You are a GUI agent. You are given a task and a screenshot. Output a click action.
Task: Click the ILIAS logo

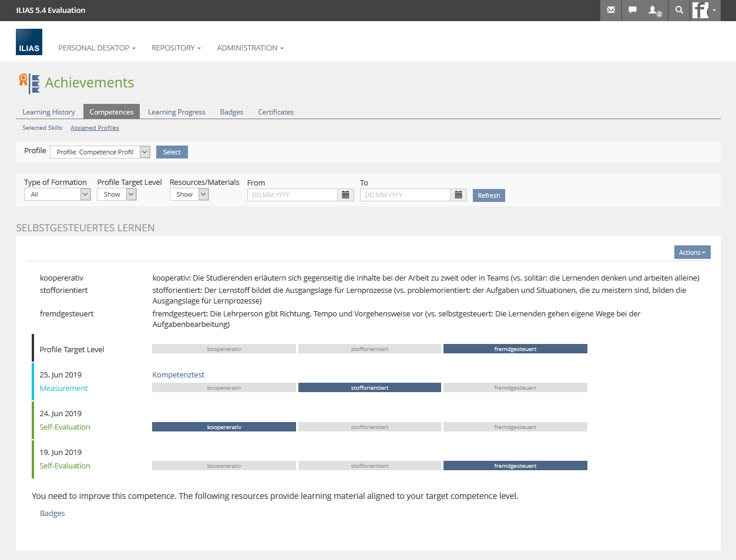(x=29, y=42)
